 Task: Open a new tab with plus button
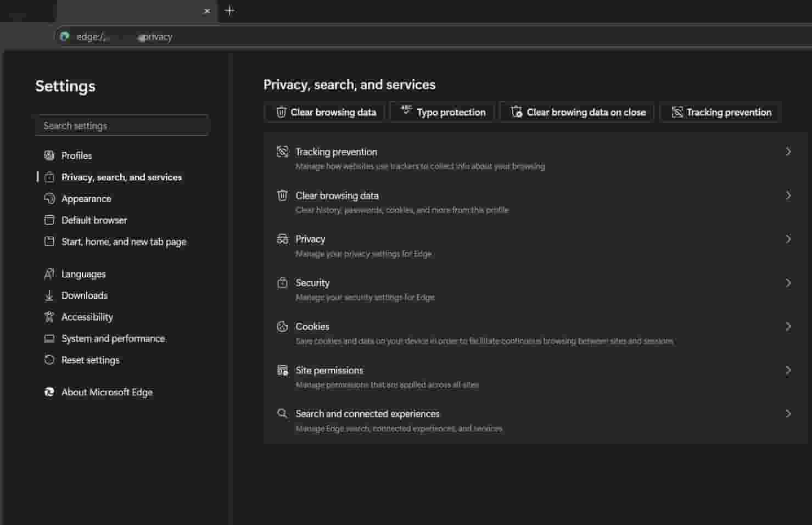coord(229,10)
